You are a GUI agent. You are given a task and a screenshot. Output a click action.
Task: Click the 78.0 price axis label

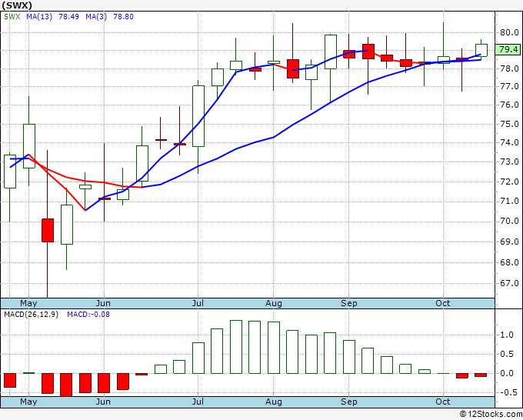[x=509, y=68]
